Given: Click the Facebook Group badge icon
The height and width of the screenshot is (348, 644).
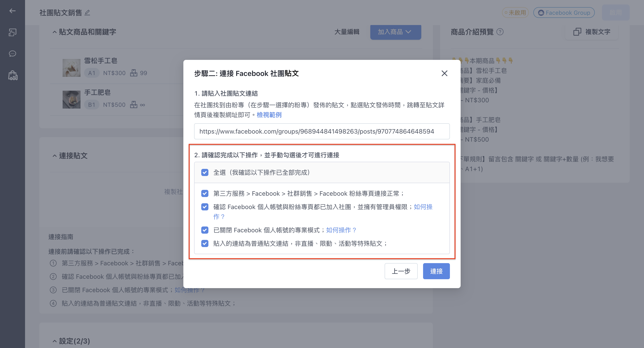Looking at the screenshot, I should [x=541, y=13].
